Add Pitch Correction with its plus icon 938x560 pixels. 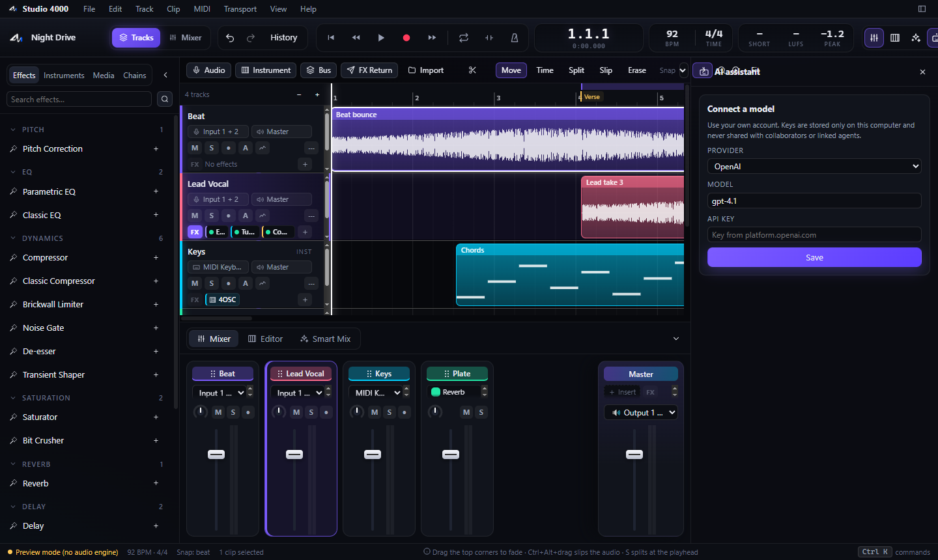coord(156,149)
